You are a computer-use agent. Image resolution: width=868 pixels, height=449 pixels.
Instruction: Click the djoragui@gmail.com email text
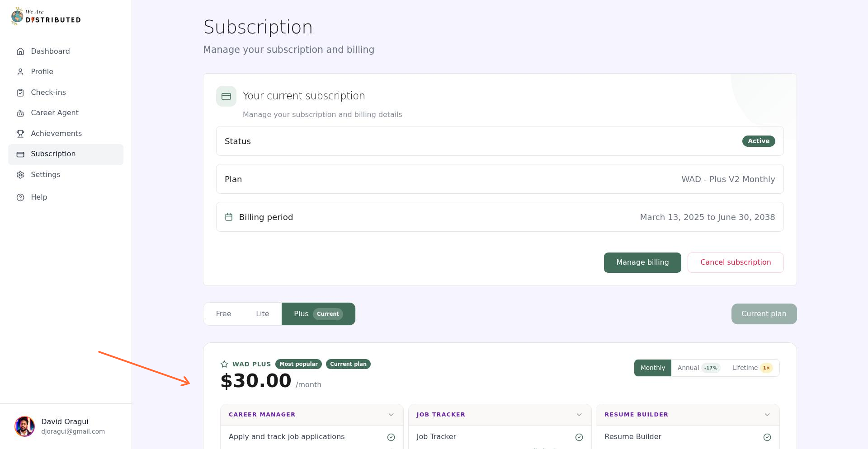(73, 432)
